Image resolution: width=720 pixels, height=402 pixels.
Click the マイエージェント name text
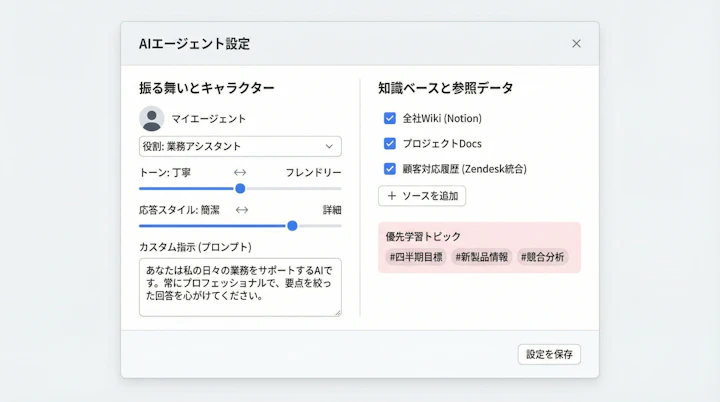point(209,119)
